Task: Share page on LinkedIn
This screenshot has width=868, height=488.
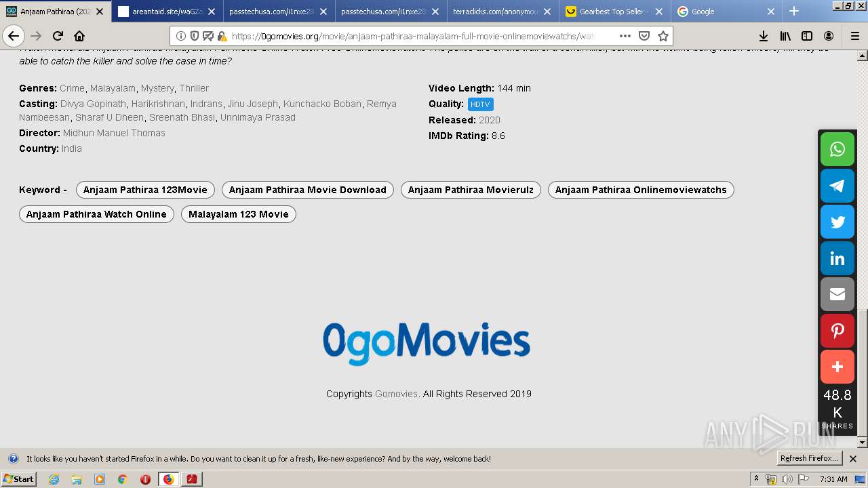Action: (837, 258)
